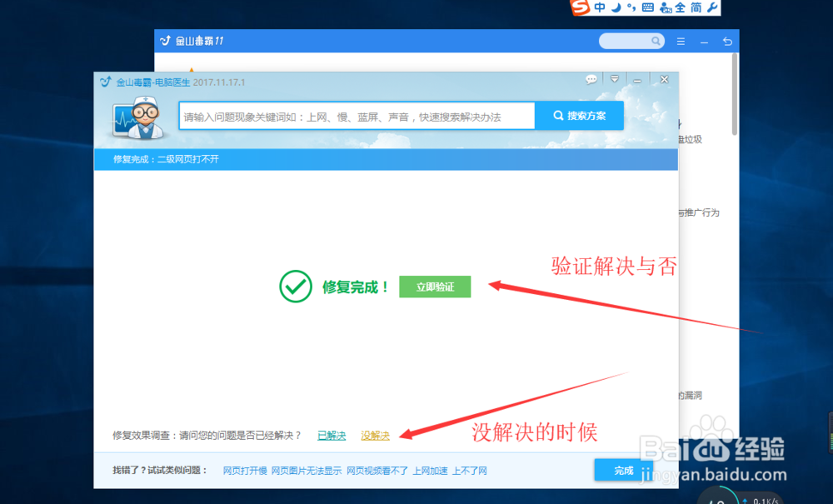Toggle Chinese/English mode on Sogou bar
The height and width of the screenshot is (504, 833).
point(600,7)
